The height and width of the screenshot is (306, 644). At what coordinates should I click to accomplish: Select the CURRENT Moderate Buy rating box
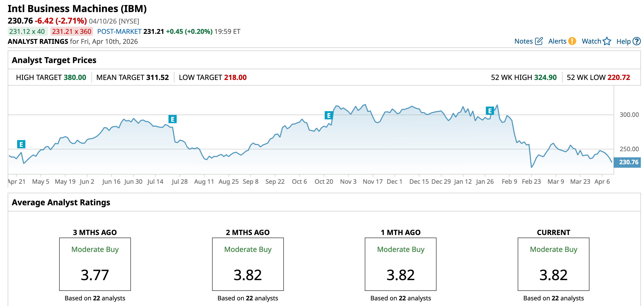(553, 264)
